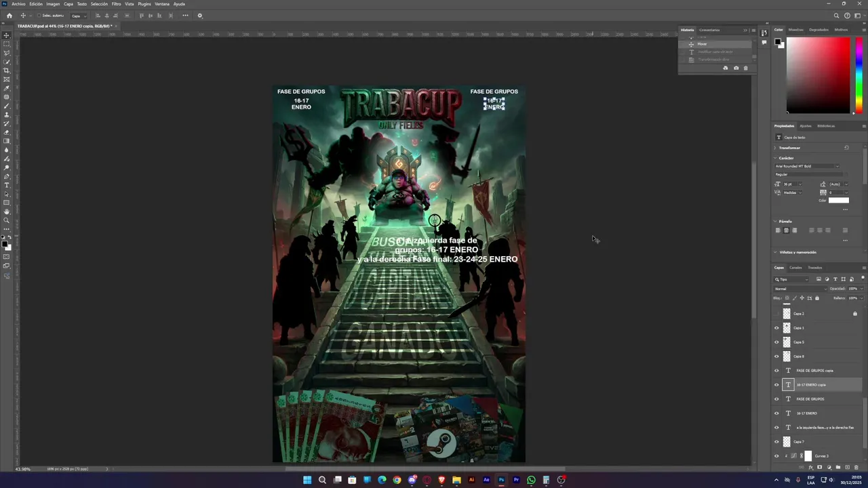Viewport: 868px width, 488px height.
Task: Hide FASE DE GRUPOS copia layer
Action: point(776,371)
